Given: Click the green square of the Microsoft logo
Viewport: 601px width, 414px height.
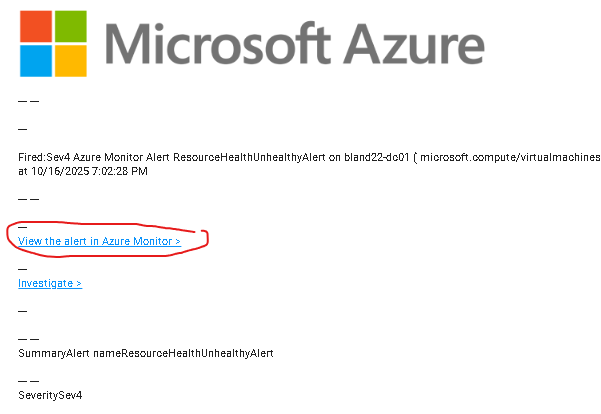Looking at the screenshot, I should 71,26.
